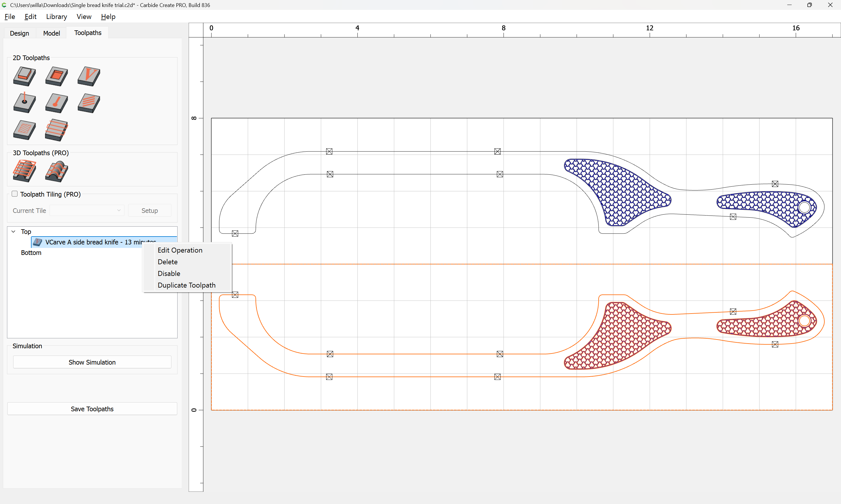Open the Library menu

pos(56,17)
